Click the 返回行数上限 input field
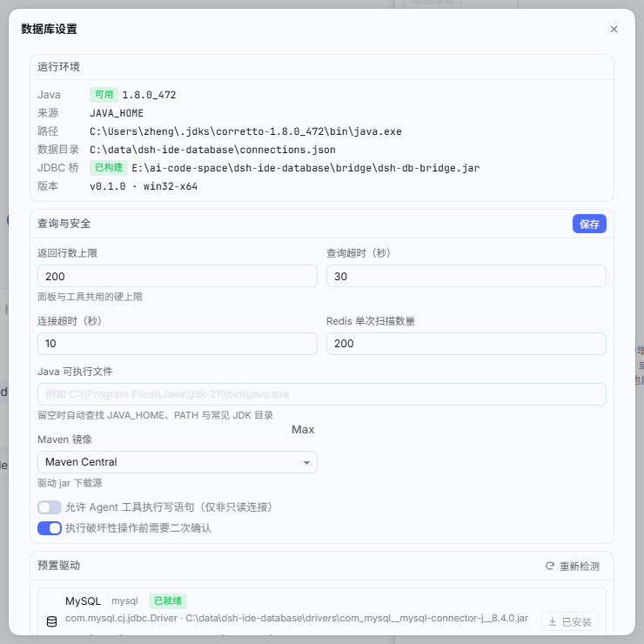This screenshot has width=644, height=644. pyautogui.click(x=177, y=276)
